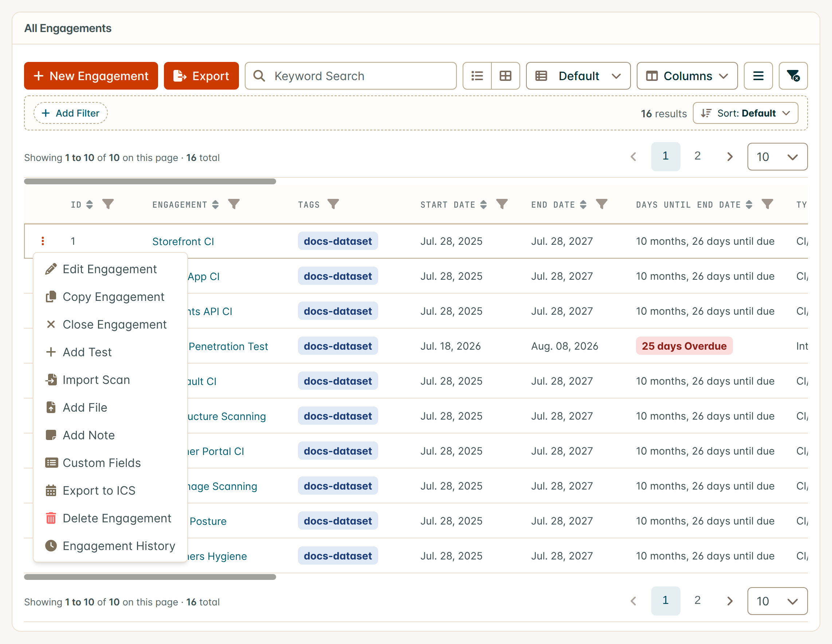Click the 25 days Overdue badge

[684, 346]
